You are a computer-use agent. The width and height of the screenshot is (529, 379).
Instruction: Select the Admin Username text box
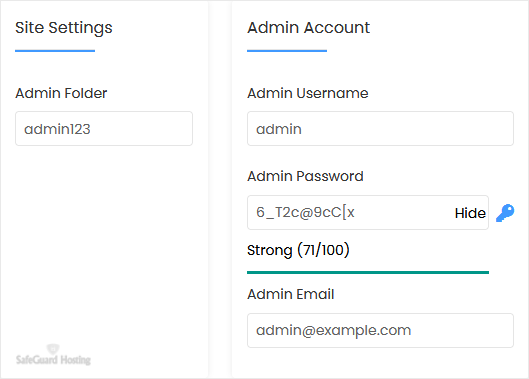[x=381, y=129]
